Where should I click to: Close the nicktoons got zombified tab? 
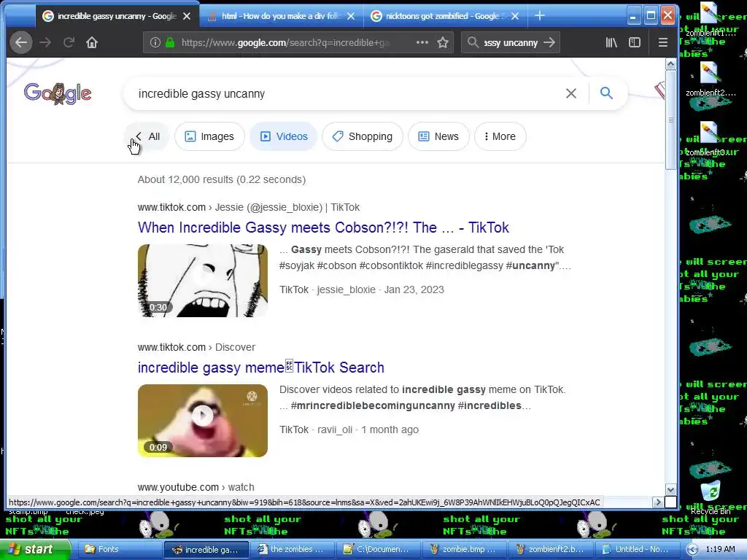point(515,16)
